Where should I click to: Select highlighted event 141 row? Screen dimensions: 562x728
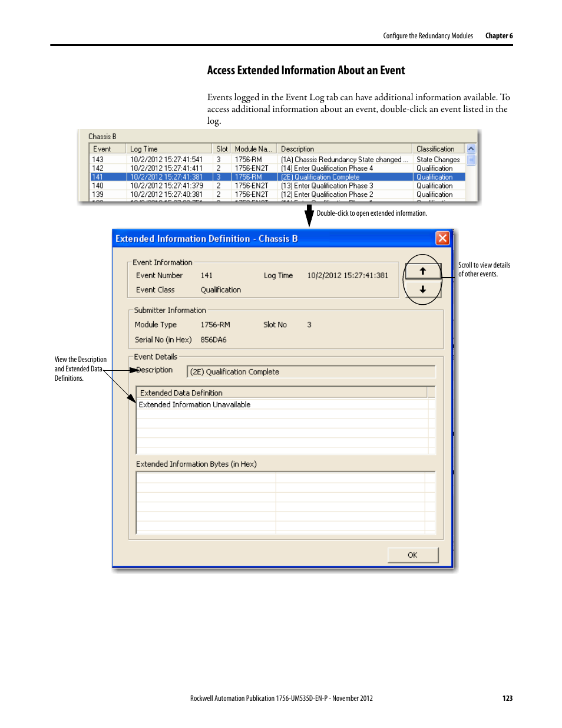(x=277, y=177)
